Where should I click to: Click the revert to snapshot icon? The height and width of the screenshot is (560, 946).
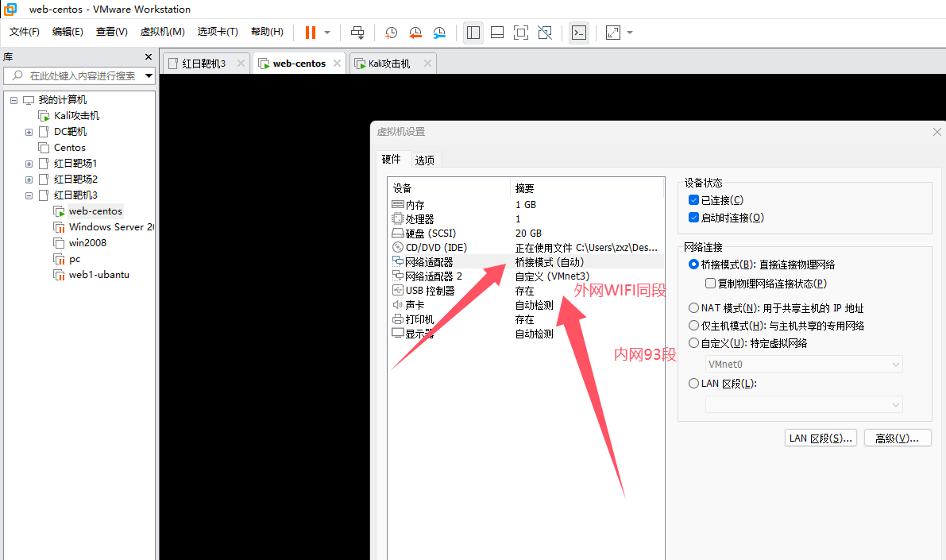point(415,33)
